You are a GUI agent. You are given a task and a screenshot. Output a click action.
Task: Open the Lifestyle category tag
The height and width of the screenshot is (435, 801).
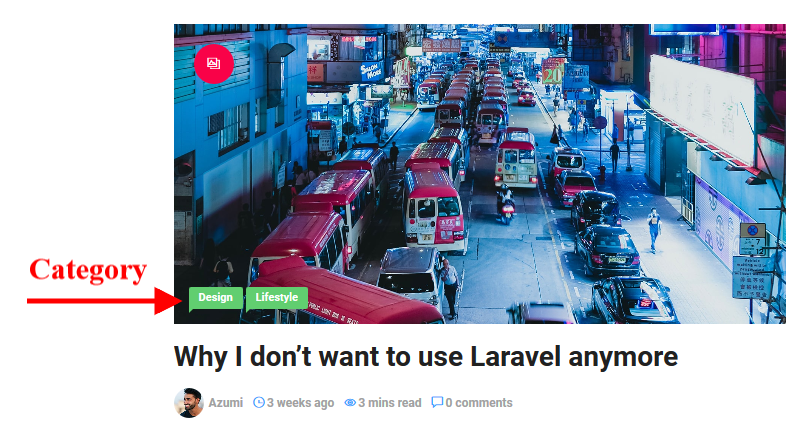coord(276,298)
